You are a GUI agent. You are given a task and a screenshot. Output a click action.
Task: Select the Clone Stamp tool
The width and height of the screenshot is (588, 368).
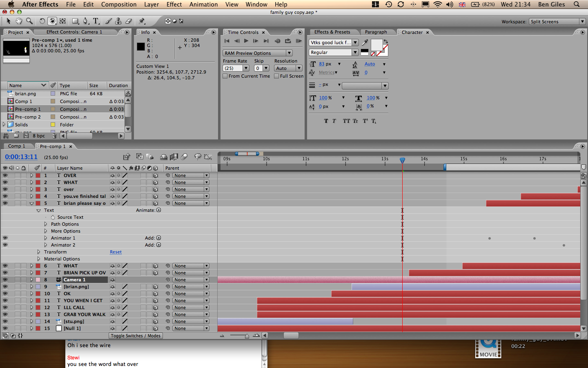(118, 21)
